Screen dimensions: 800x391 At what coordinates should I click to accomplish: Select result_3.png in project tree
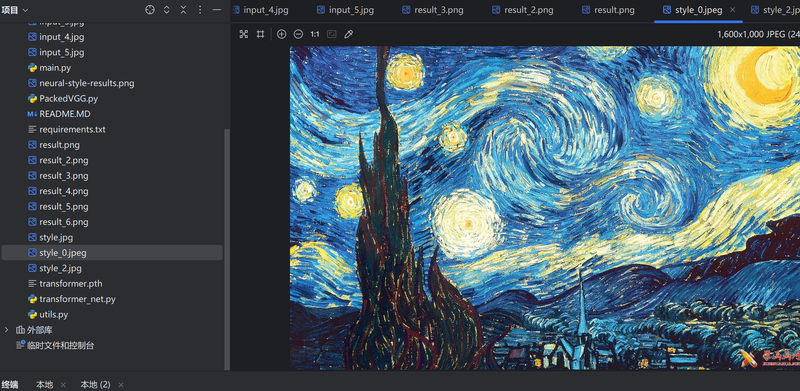pos(64,176)
